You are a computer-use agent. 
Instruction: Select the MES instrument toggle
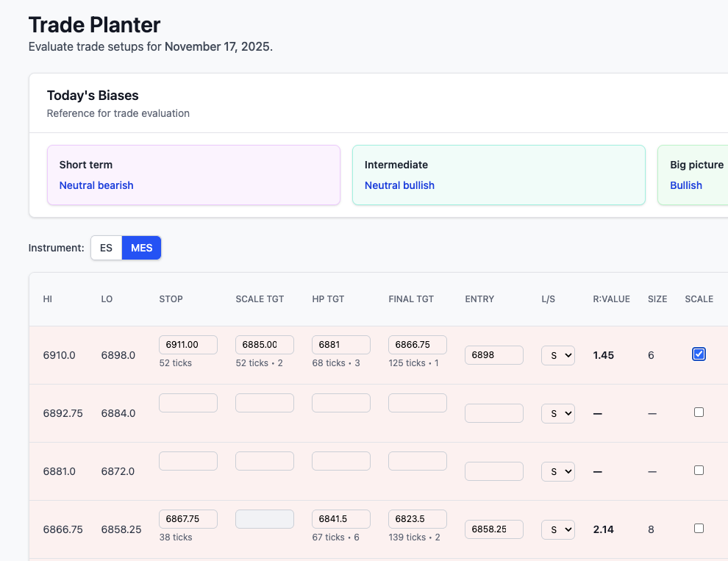pyautogui.click(x=141, y=248)
